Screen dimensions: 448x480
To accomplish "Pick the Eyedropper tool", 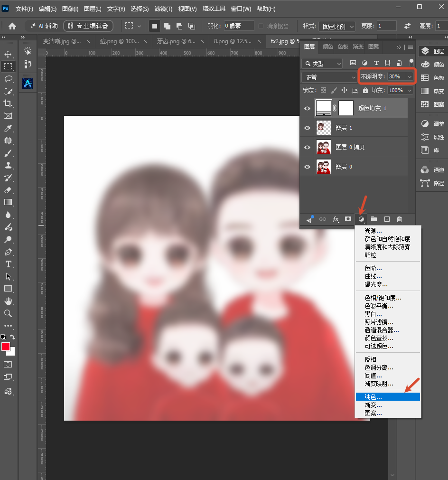I will pos(8,128).
